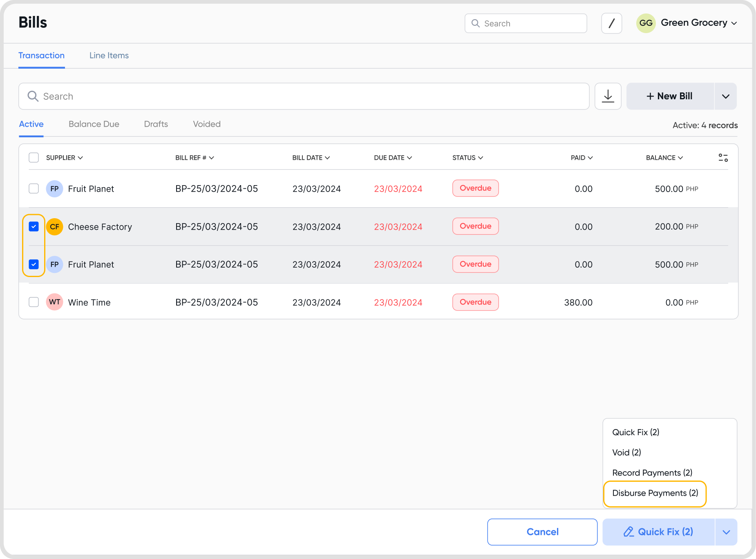Choose Record Payments (2) from the menu

pos(652,473)
